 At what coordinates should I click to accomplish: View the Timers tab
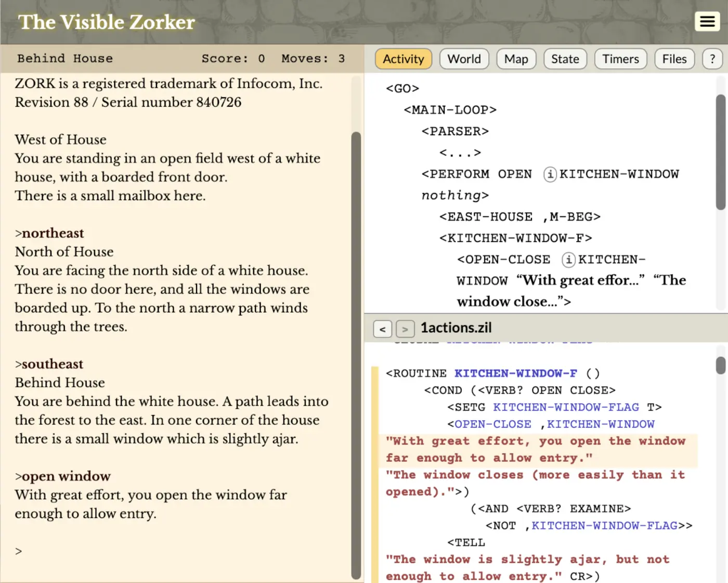point(620,59)
